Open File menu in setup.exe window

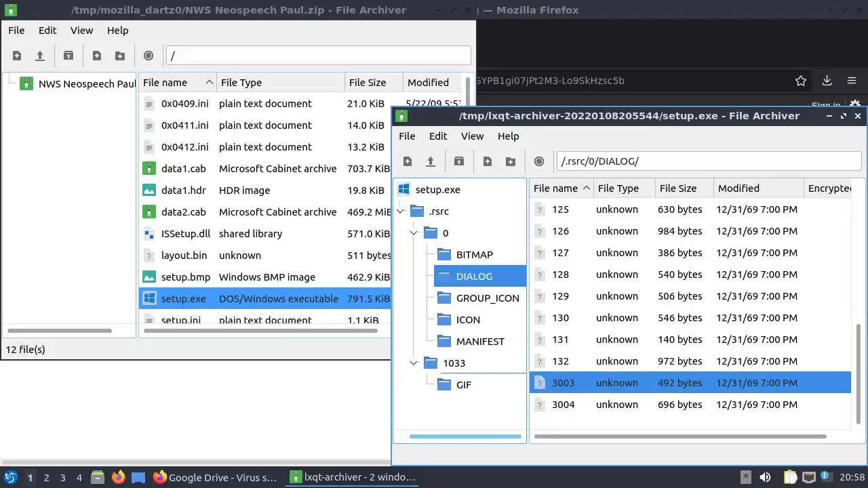pyautogui.click(x=407, y=136)
